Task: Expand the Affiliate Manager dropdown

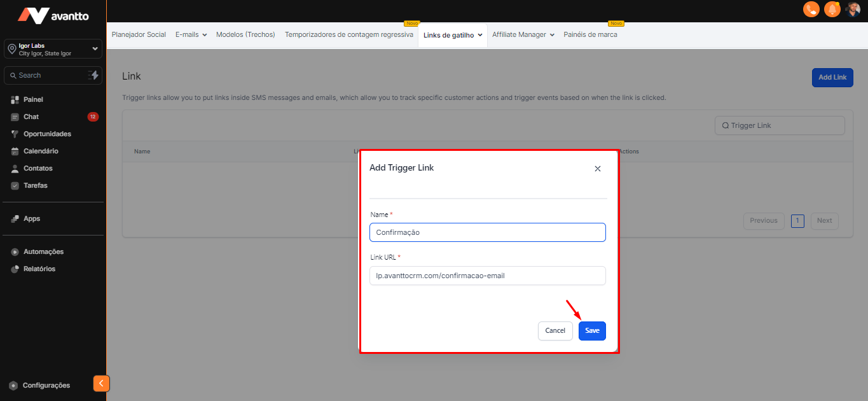Action: pyautogui.click(x=523, y=35)
